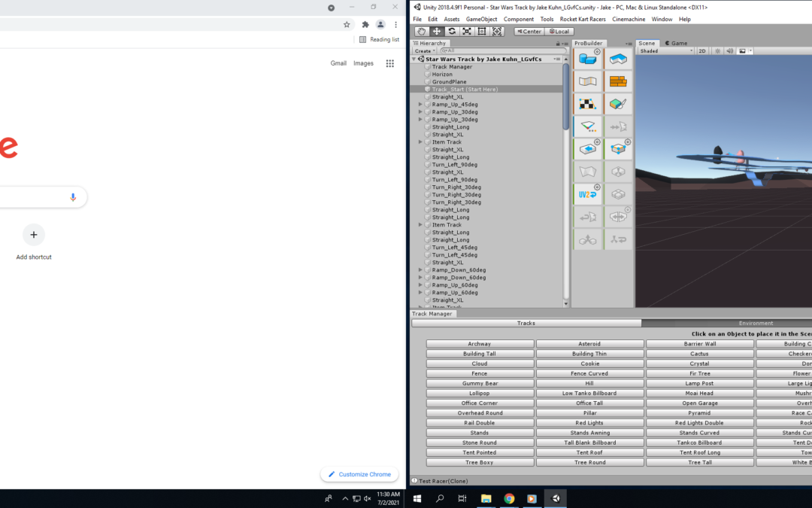Click the Hierarchy search field
This screenshot has height=508, width=812.
pyautogui.click(x=503, y=51)
